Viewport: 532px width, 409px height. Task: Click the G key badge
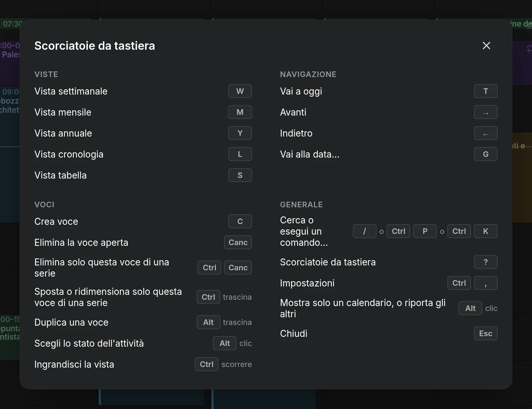coord(486,154)
